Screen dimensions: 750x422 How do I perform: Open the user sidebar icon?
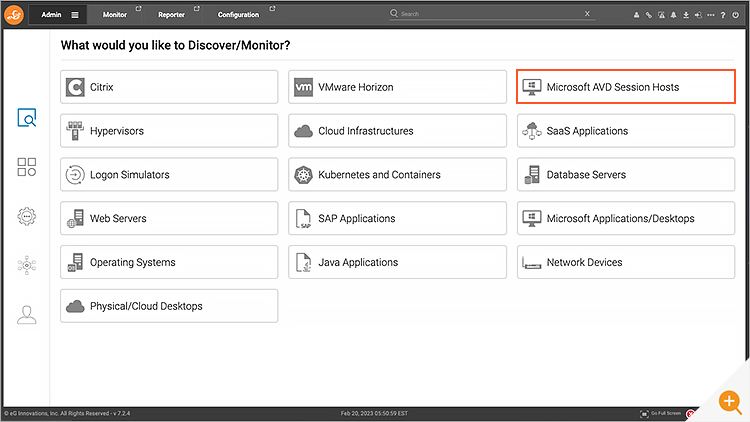(27, 315)
